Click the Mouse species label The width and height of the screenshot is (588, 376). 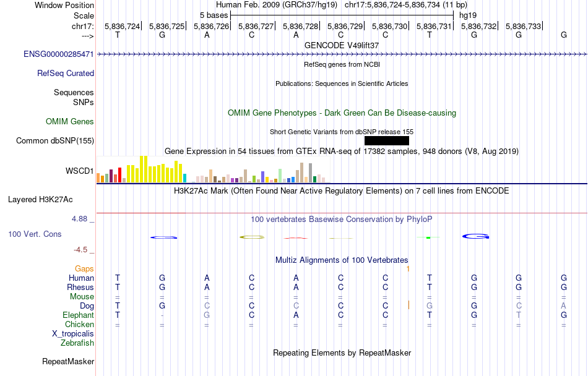82,297
